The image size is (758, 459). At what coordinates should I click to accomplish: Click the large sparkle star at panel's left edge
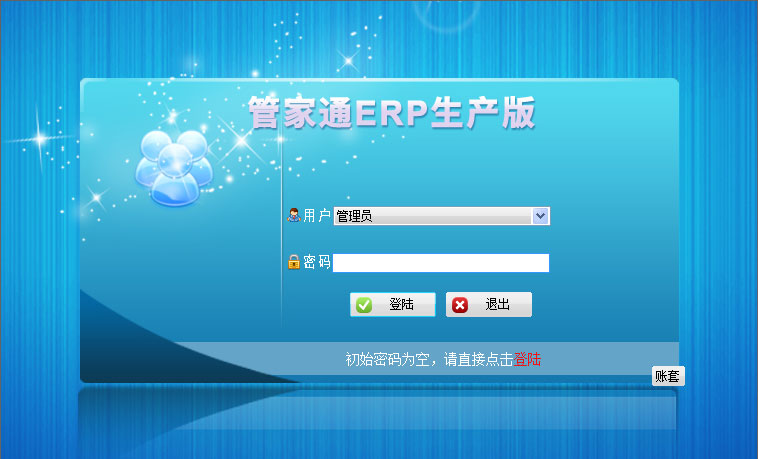click(44, 137)
